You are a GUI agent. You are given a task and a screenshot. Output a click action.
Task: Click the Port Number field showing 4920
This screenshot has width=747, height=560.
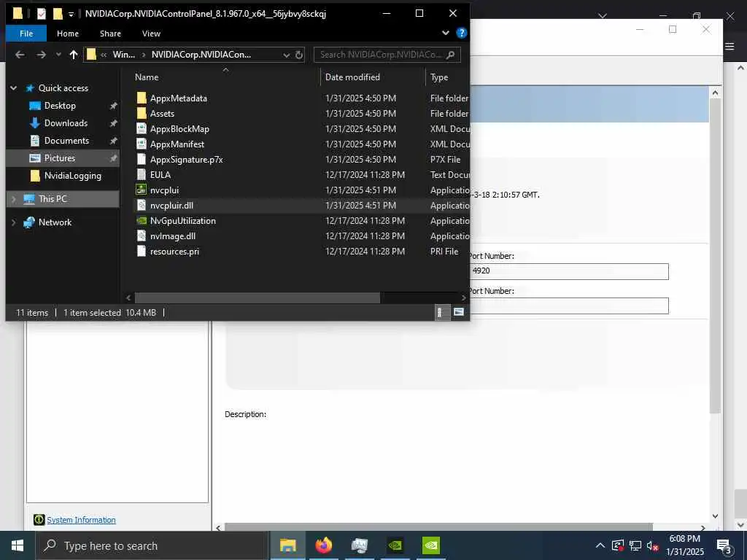click(x=569, y=271)
